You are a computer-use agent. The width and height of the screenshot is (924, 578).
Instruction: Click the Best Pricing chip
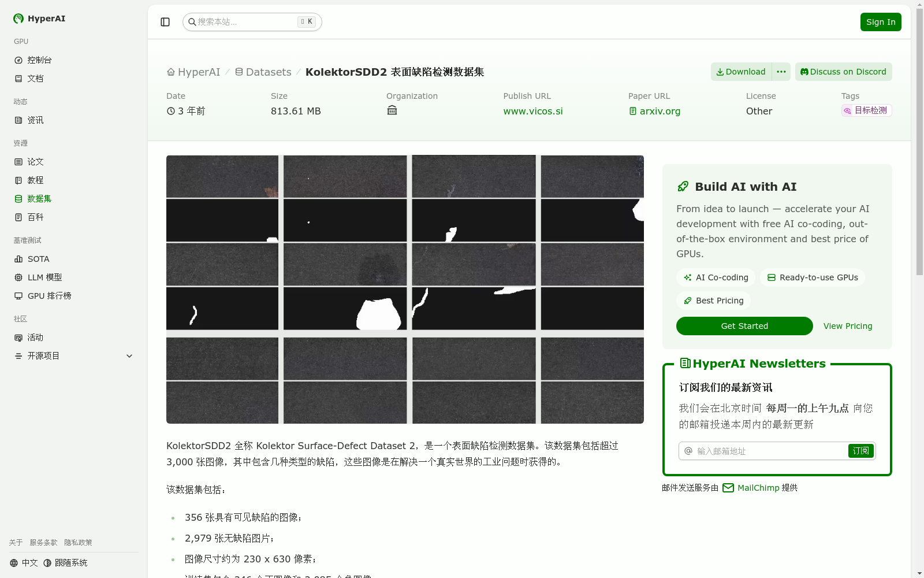pos(713,301)
